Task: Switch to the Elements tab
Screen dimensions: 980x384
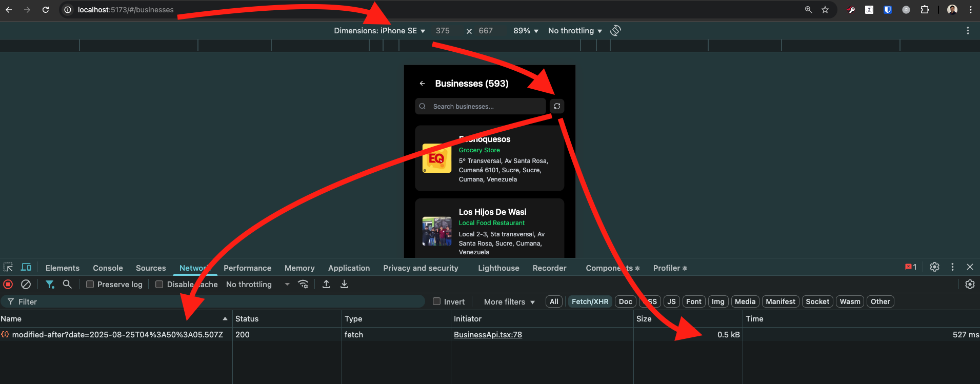Action: [63, 268]
